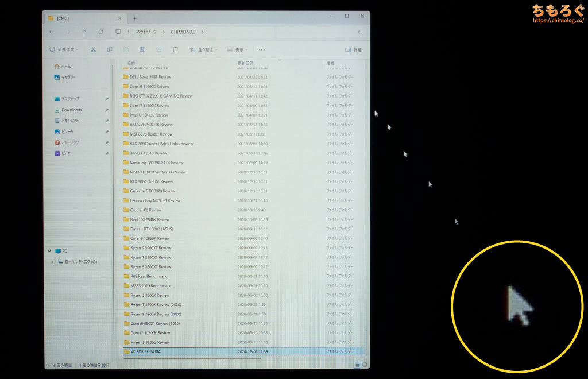Go up one folder level arrow
Image resolution: width=588 pixels, height=379 pixels.
pos(84,32)
